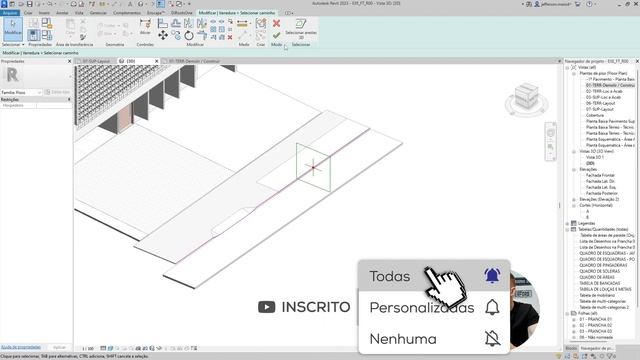
Task: Click the navigation bar steering wheel icon
Action: [x=551, y=133]
